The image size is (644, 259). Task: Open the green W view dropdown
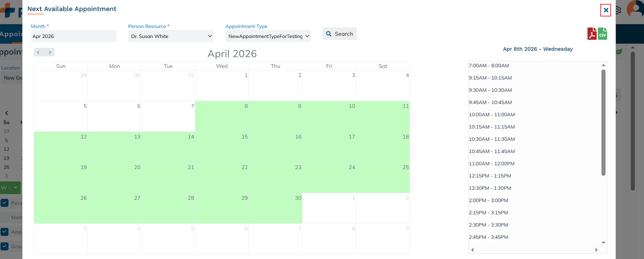pos(10,188)
